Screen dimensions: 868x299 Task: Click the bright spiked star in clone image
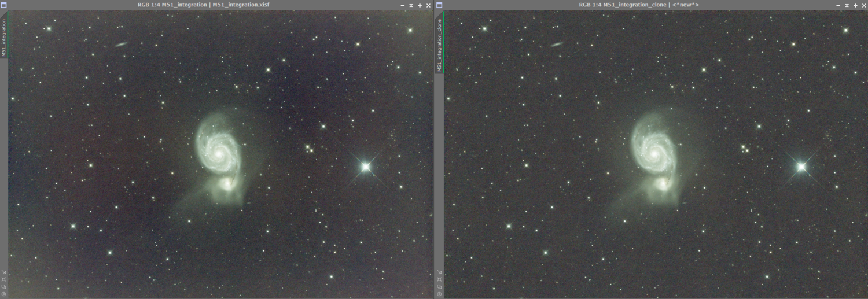(801, 167)
